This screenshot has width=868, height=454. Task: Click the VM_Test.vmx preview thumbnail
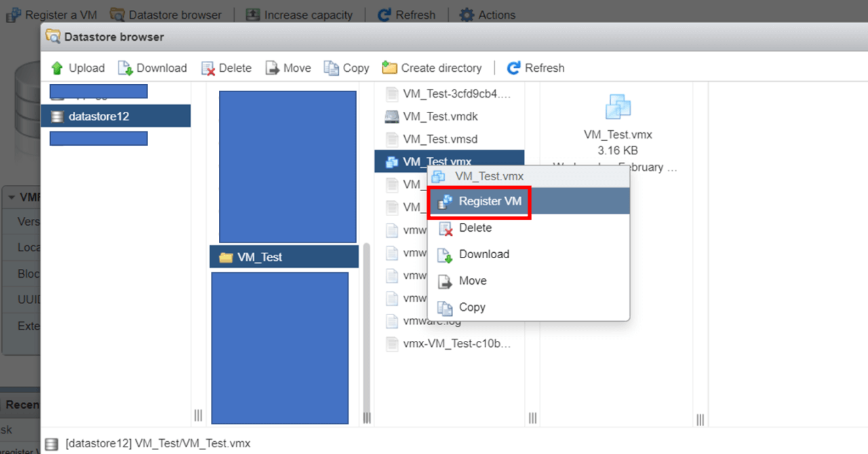(x=617, y=106)
